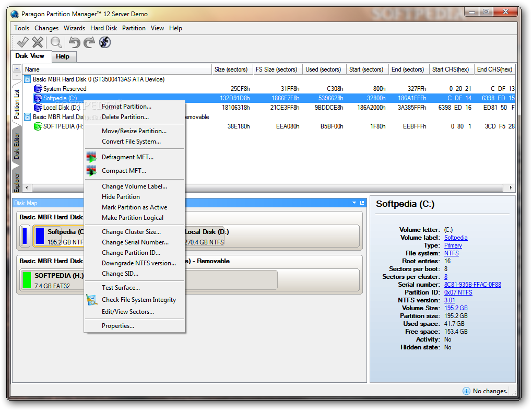Click the Defragment MFT icon in context menu
The width and height of the screenshot is (532, 411).
(91, 157)
